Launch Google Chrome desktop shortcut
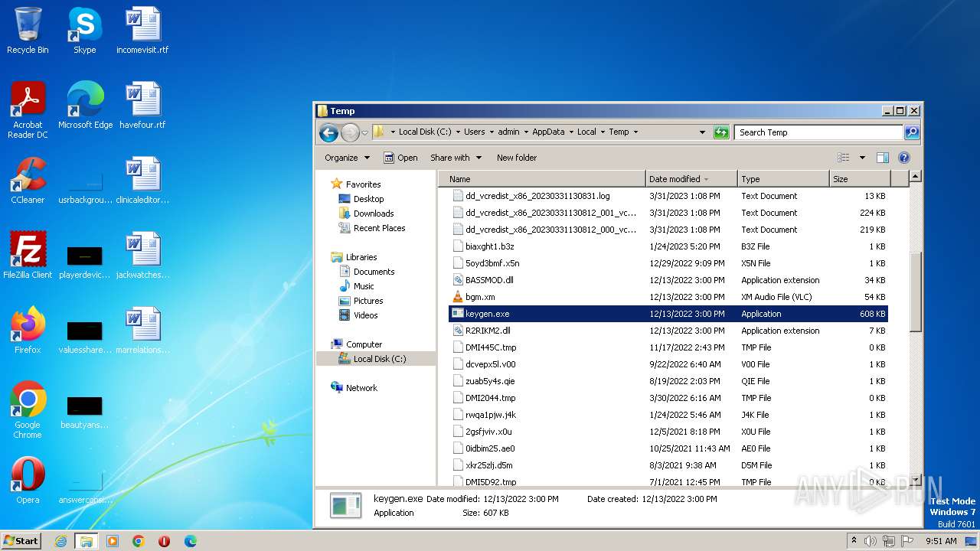980x551 pixels. (28, 409)
